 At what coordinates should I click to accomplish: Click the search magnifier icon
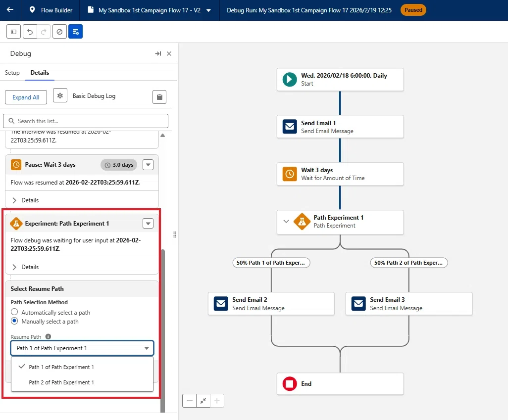[11, 121]
